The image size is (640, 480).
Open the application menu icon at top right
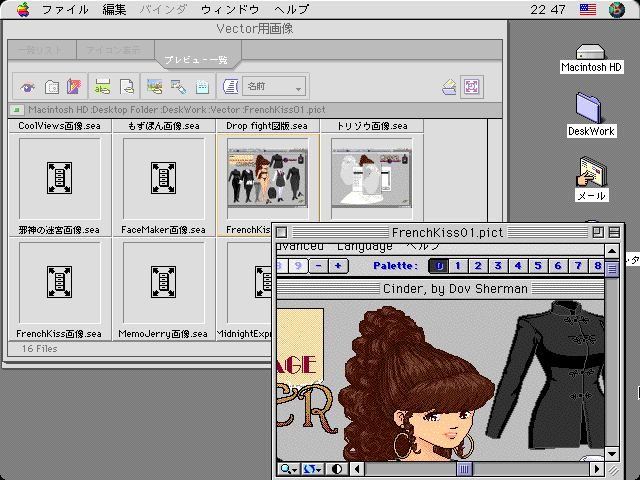click(x=617, y=9)
